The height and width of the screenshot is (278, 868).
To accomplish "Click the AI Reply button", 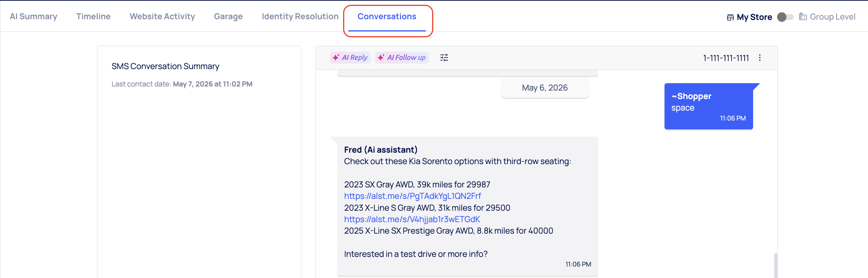I will pos(350,57).
